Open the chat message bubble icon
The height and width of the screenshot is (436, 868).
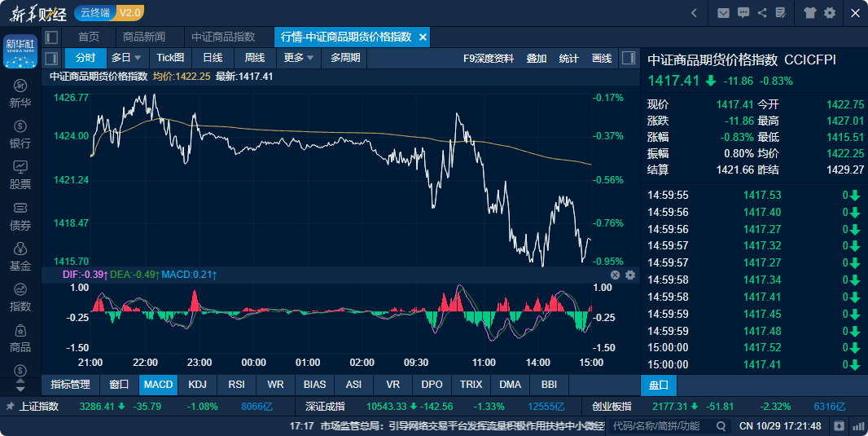[743, 12]
